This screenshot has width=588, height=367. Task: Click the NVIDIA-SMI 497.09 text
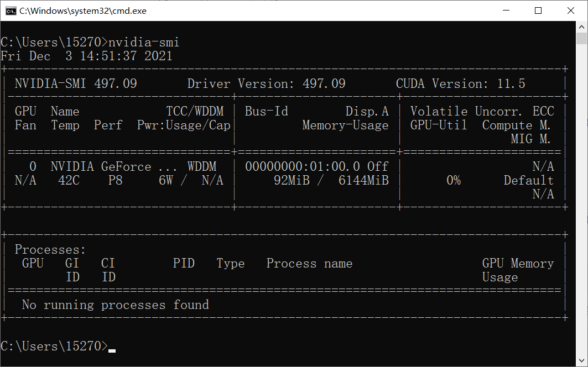click(x=76, y=83)
